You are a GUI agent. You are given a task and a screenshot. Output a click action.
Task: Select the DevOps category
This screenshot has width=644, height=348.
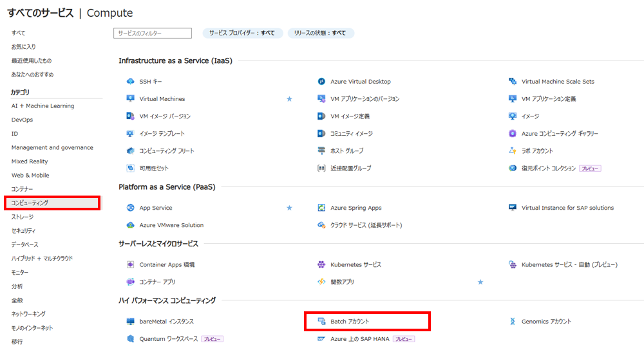point(22,120)
